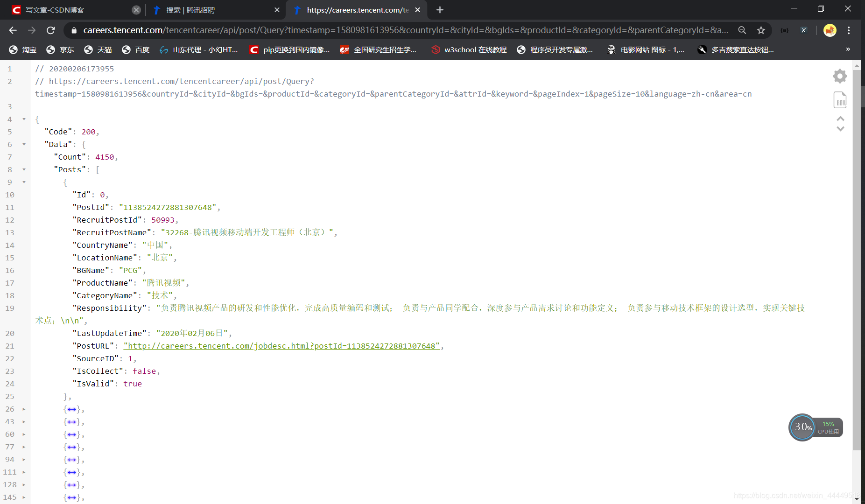
Task: Open the PostURL jobdesc link
Action: (281, 346)
